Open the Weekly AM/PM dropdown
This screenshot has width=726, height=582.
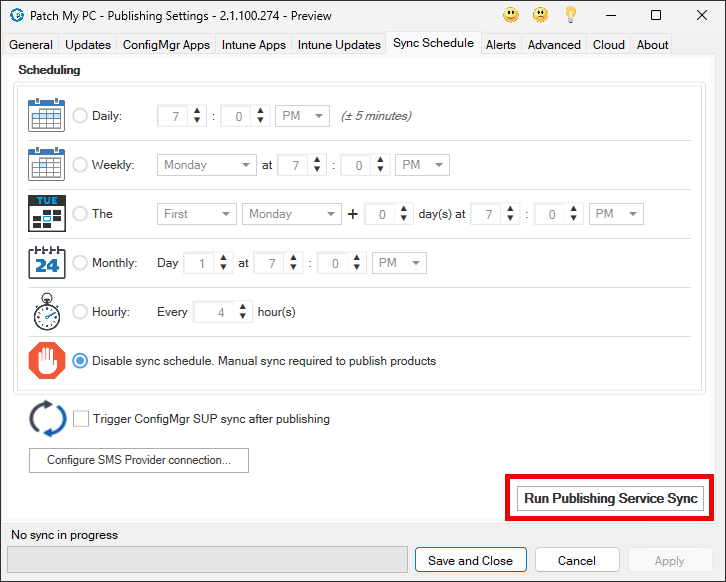pyautogui.click(x=422, y=165)
